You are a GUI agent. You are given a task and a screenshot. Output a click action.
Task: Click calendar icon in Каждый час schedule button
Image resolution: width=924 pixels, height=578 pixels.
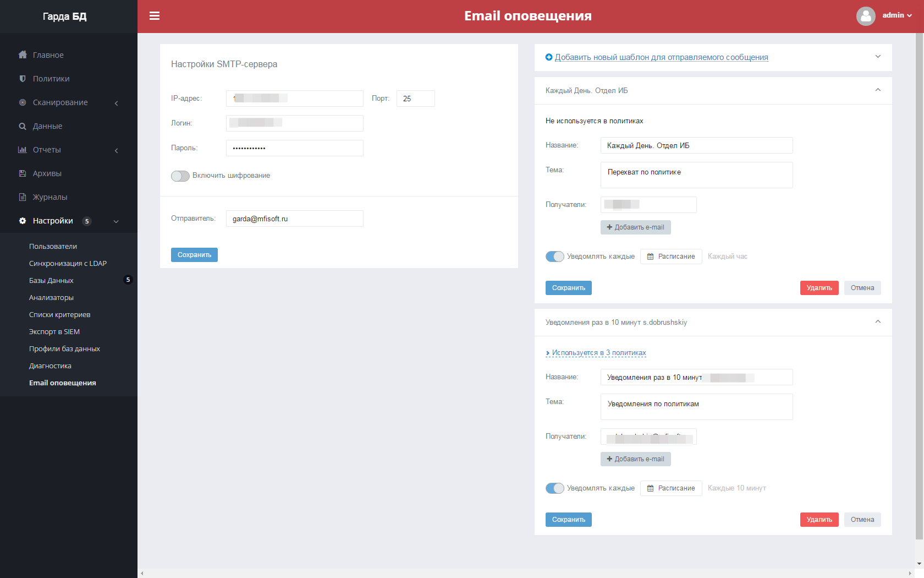click(x=650, y=257)
